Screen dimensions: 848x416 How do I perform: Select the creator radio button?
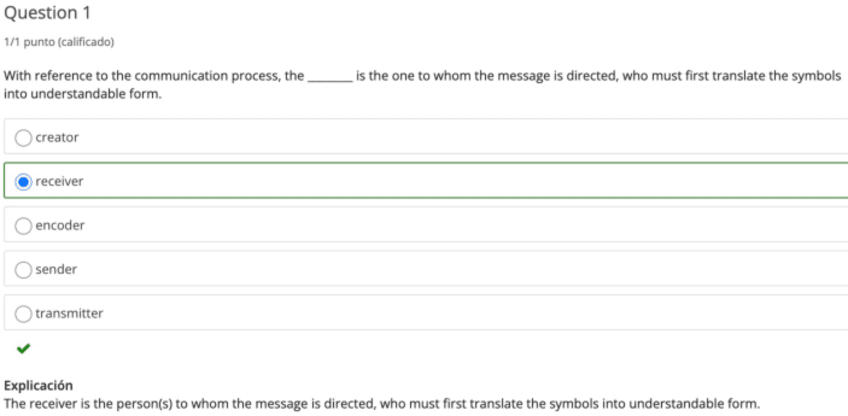[x=25, y=137]
